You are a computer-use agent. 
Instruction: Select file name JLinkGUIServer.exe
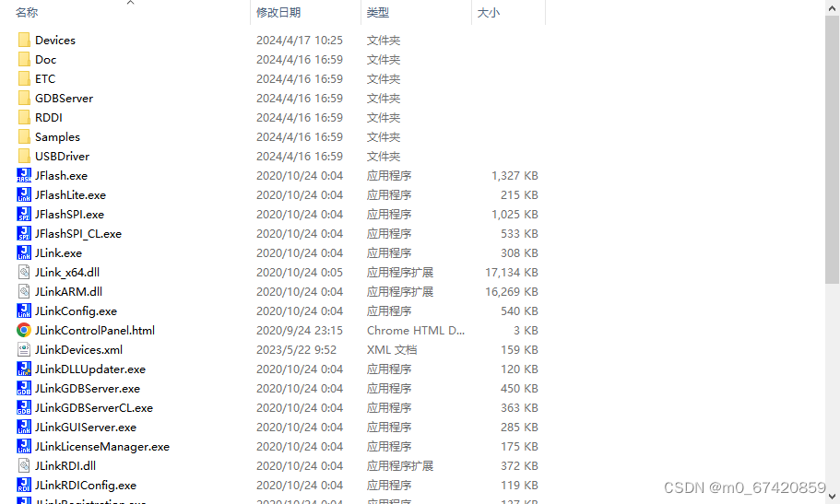point(86,427)
